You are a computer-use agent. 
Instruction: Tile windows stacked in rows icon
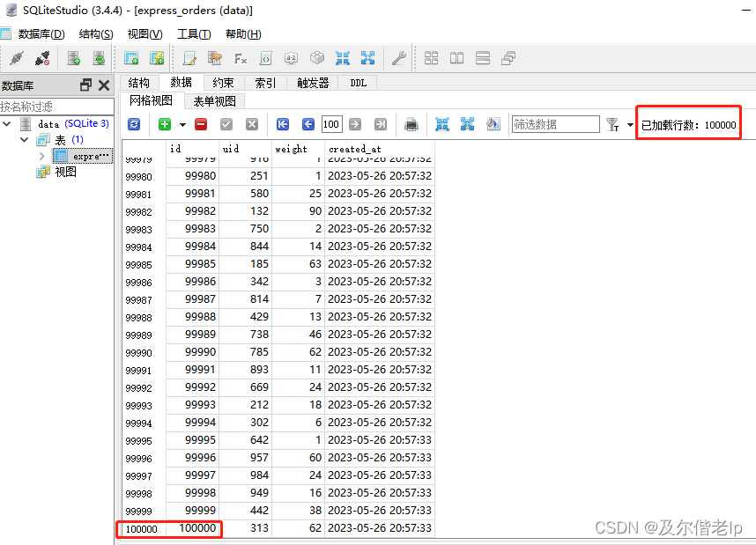[x=483, y=58]
